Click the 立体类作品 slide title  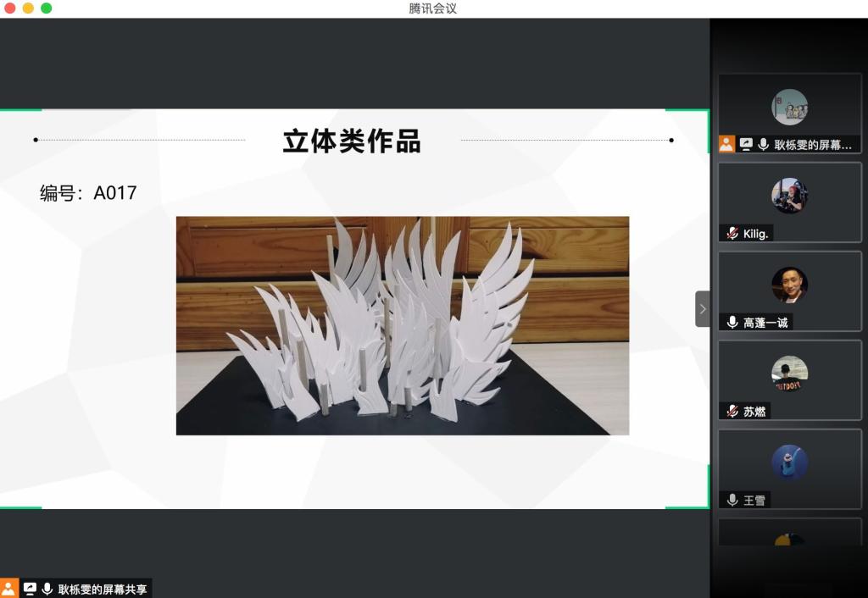352,141
